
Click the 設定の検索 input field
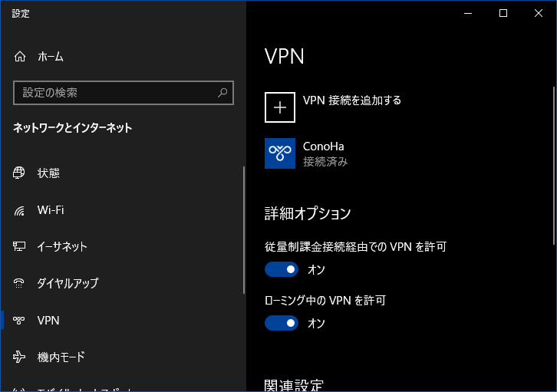(124, 93)
